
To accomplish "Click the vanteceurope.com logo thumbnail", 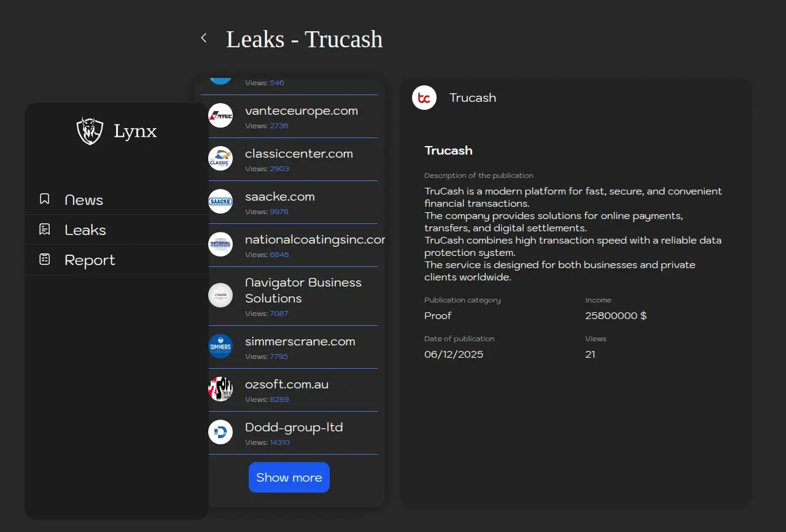I will 220,115.
